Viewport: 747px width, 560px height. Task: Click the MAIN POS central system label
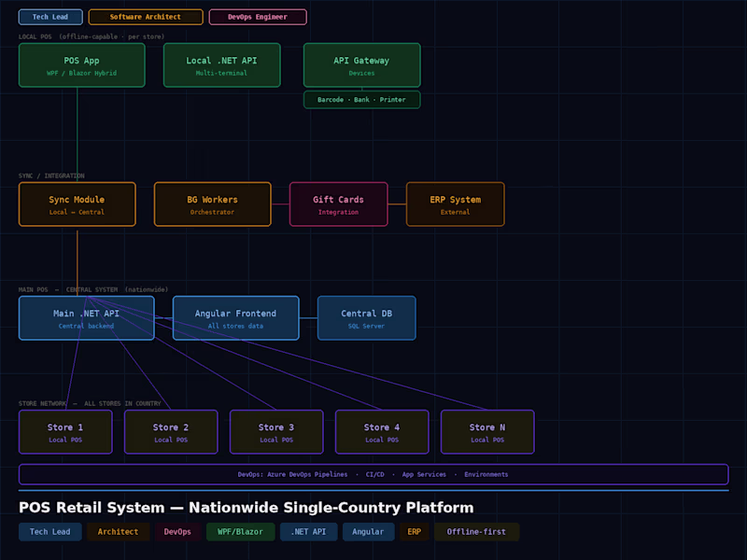click(x=93, y=289)
